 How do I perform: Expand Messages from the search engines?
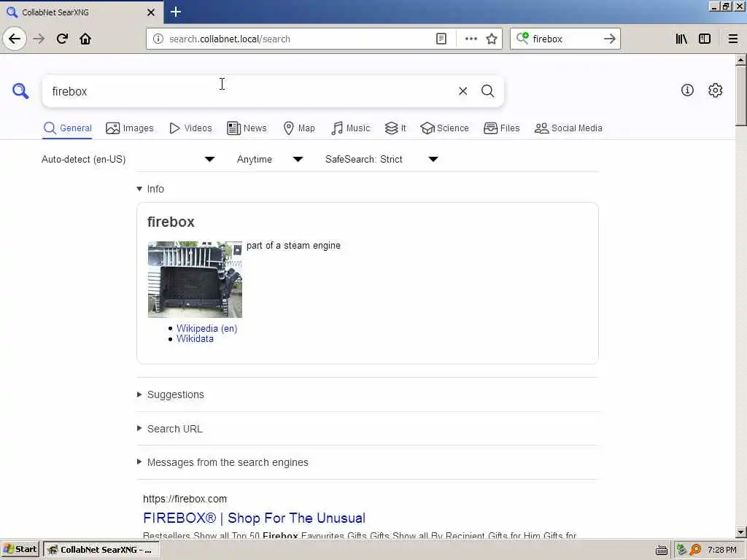coord(222,462)
